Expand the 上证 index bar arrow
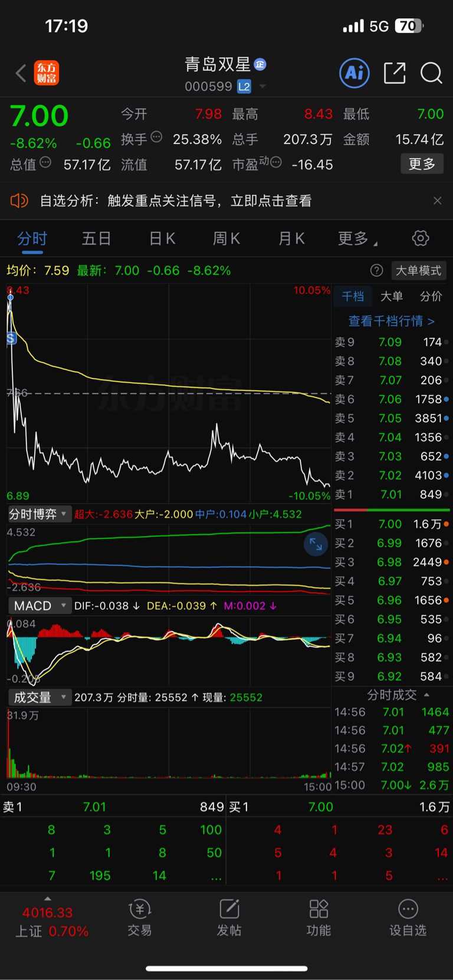 pyautogui.click(x=48, y=899)
